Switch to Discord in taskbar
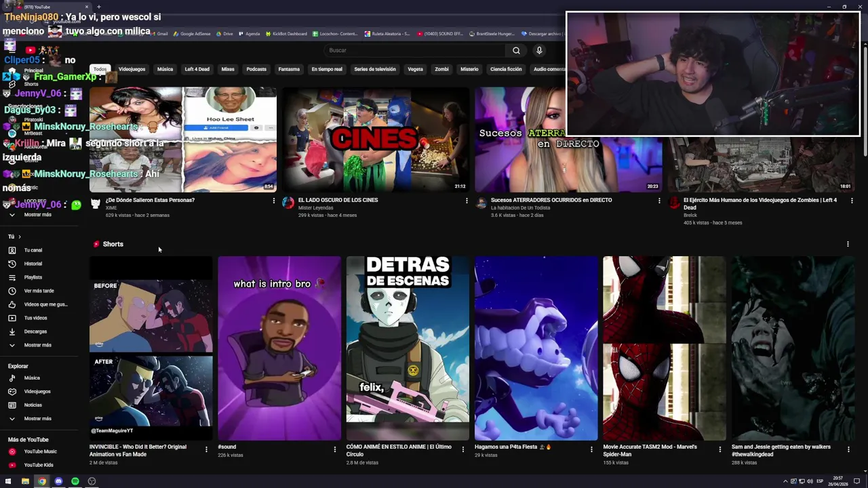 58,481
